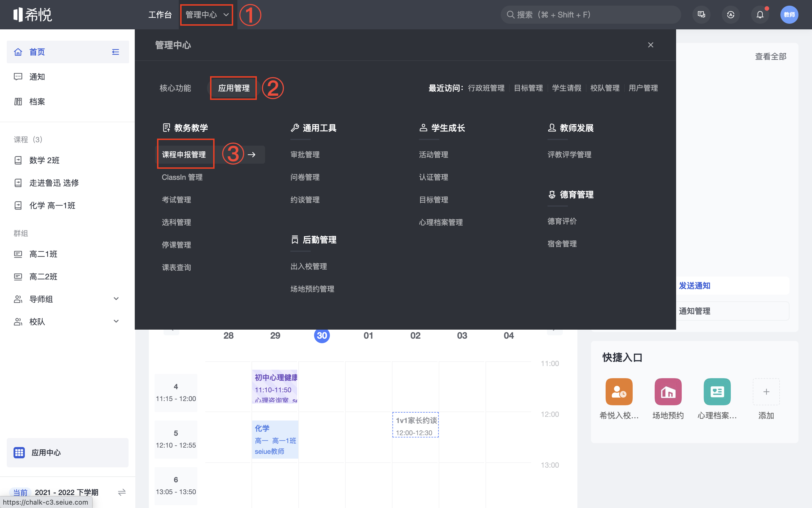Viewport: 812px width, 508px height.
Task: Open recent 校队管理 link
Action: [605, 88]
